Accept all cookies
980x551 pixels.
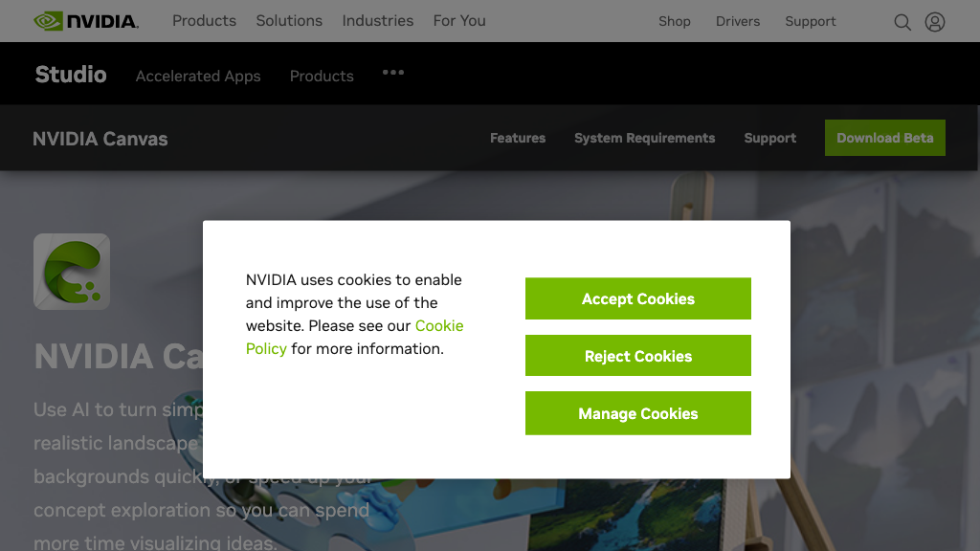[x=637, y=298]
